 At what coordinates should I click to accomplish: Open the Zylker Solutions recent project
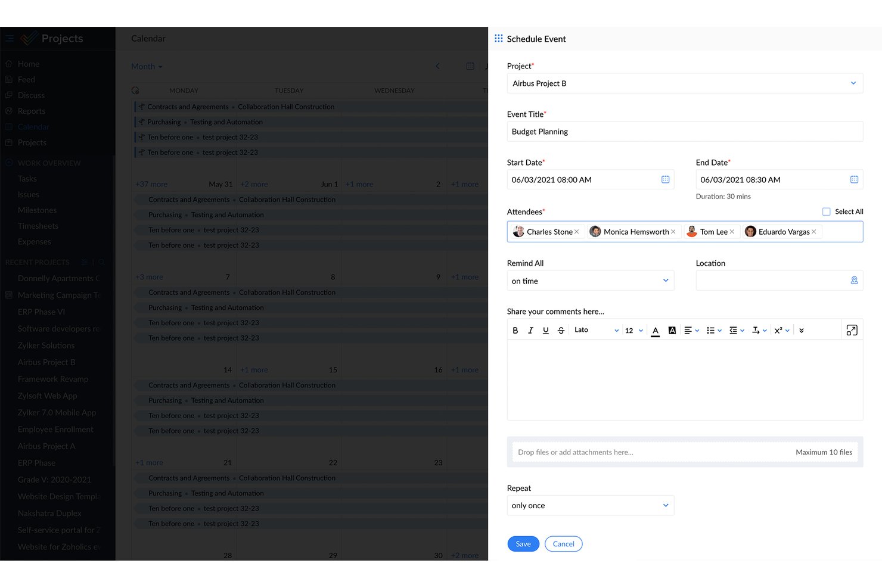46,346
